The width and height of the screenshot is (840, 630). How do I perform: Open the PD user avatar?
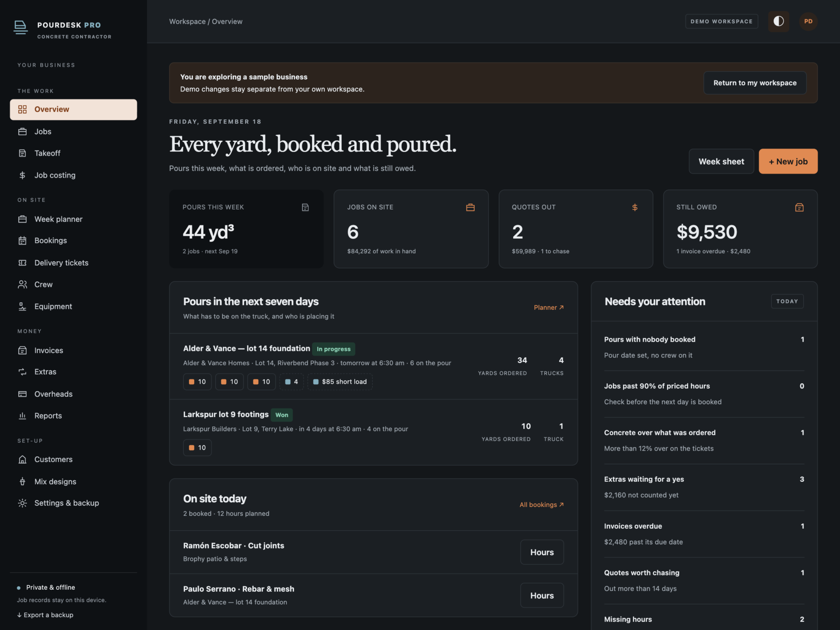(x=808, y=21)
